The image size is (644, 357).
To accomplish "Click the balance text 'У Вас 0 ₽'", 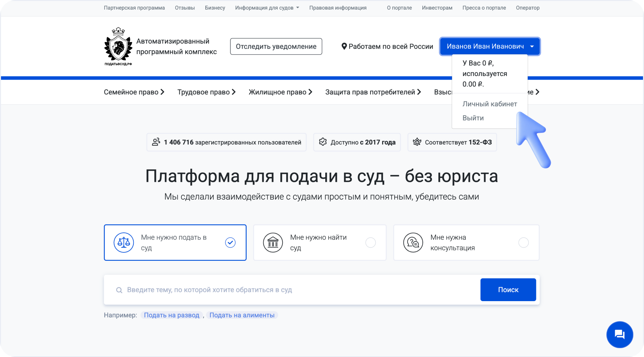I will pyautogui.click(x=478, y=63).
